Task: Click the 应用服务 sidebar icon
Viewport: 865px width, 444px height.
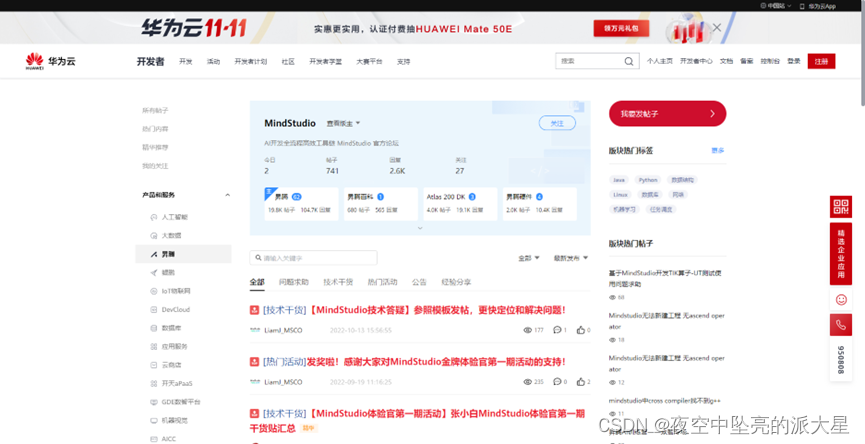Action: click(154, 346)
